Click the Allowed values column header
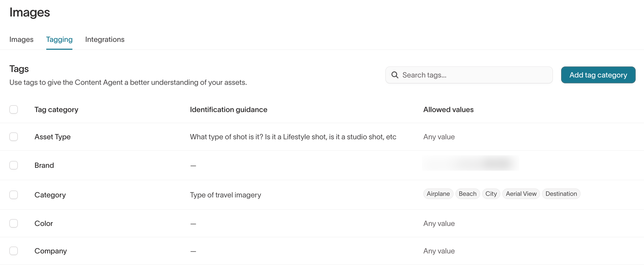644x266 pixels. coord(448,109)
